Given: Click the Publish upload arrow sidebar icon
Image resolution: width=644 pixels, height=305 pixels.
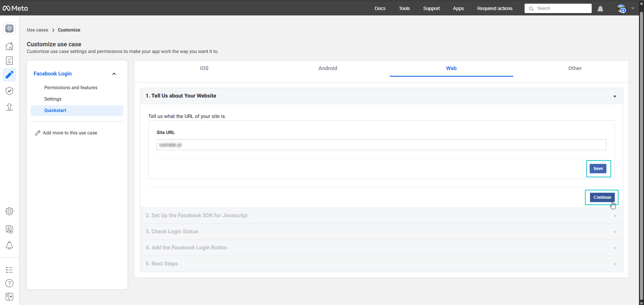Looking at the screenshot, I should tap(9, 107).
